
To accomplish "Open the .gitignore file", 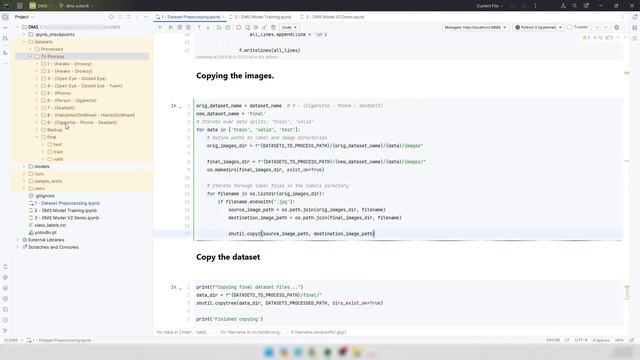I will coord(45,196).
